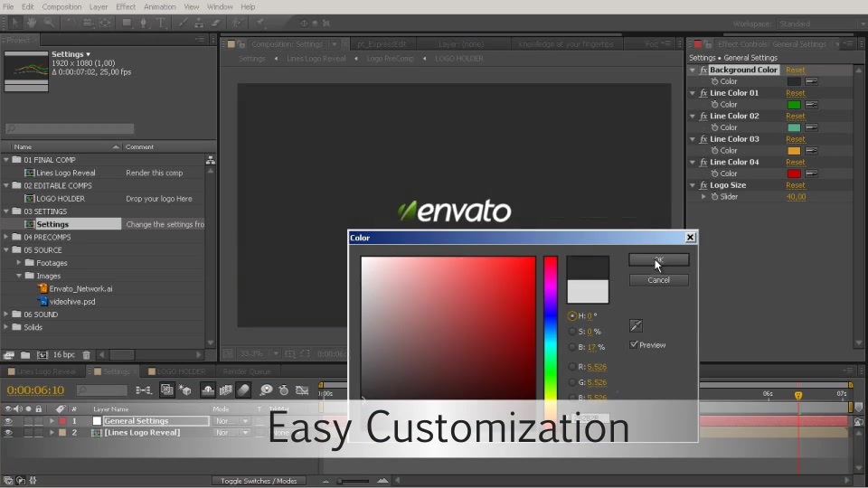
Task: Click the eyedropper for Line Color 03
Action: tap(812, 151)
